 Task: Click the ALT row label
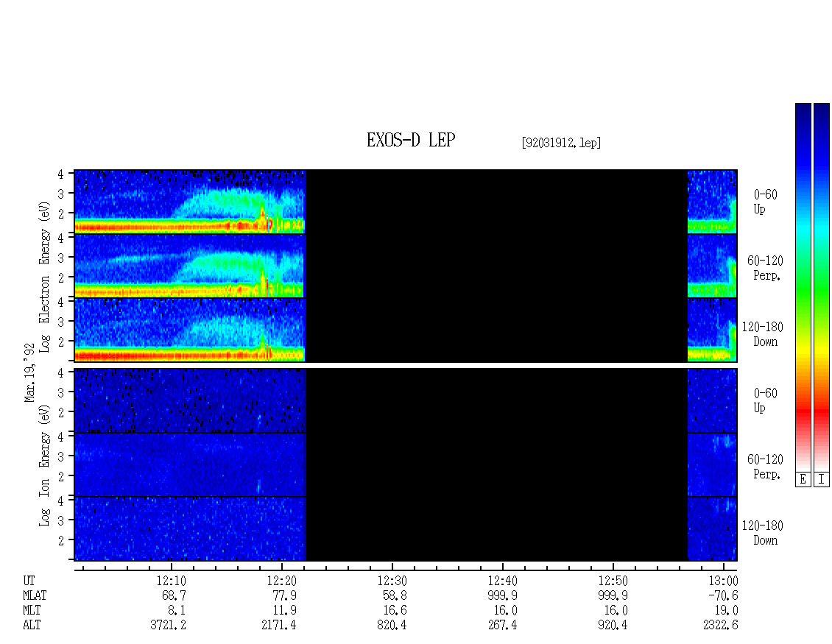click(x=32, y=626)
